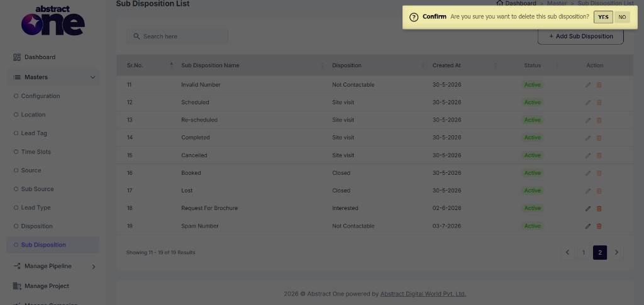
Task: Go to next page arrow
Action: click(616, 252)
